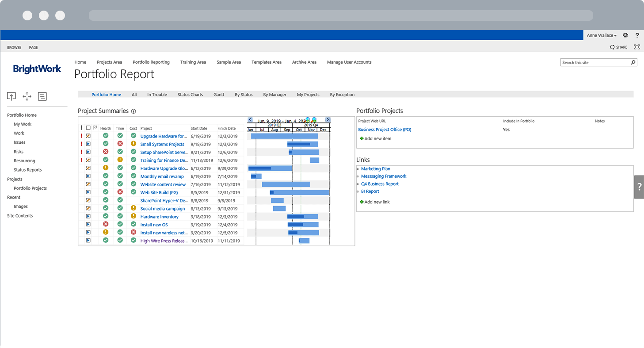Click Gantt previous period arrow
This screenshot has width=644, height=348.
coord(250,119)
